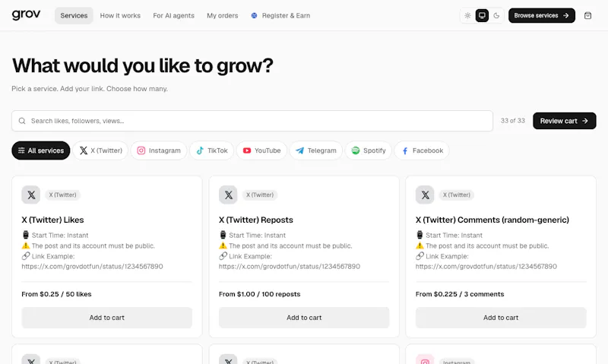Screen dimensions: 608x364
Task: Click the Review cart button
Action: coord(564,121)
